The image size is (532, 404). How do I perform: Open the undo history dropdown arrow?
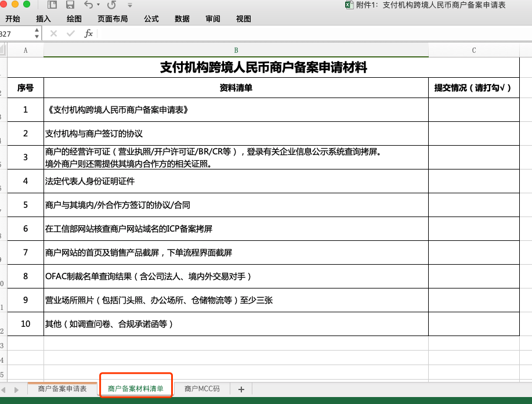(98, 5)
